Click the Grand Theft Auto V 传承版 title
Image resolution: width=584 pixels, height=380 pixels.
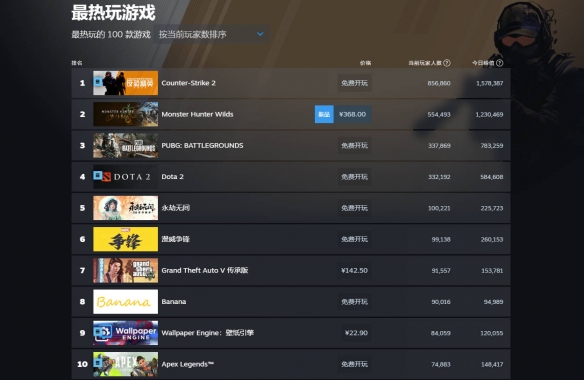[x=205, y=270]
